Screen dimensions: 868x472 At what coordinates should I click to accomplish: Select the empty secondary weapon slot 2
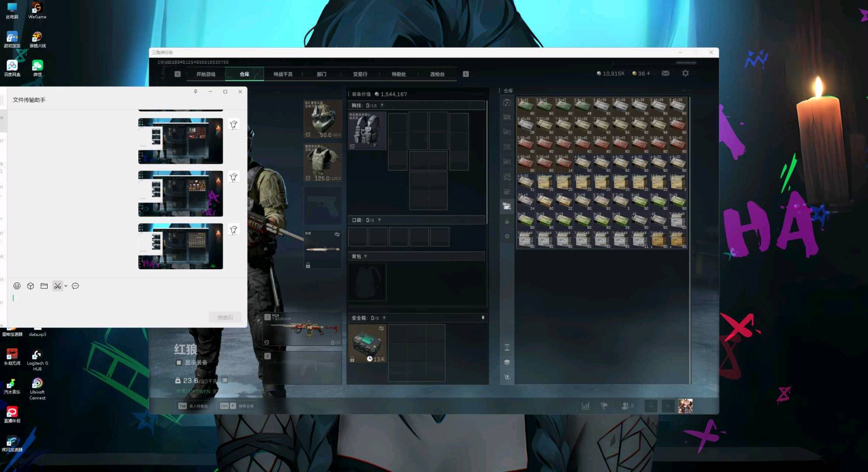click(303, 368)
